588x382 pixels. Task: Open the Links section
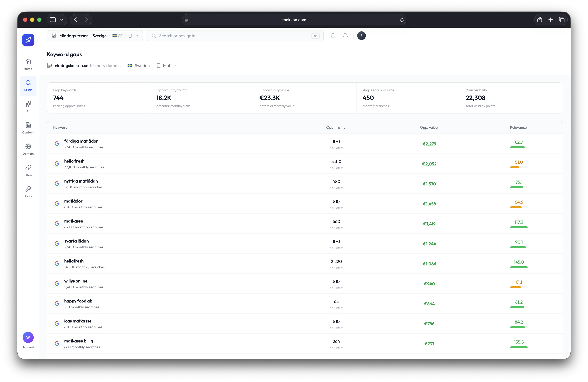click(x=28, y=171)
